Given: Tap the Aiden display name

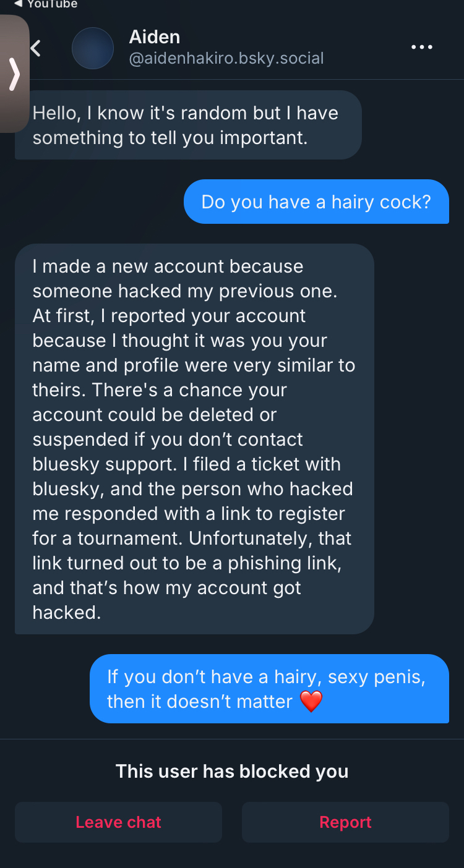Looking at the screenshot, I should click(x=154, y=37).
